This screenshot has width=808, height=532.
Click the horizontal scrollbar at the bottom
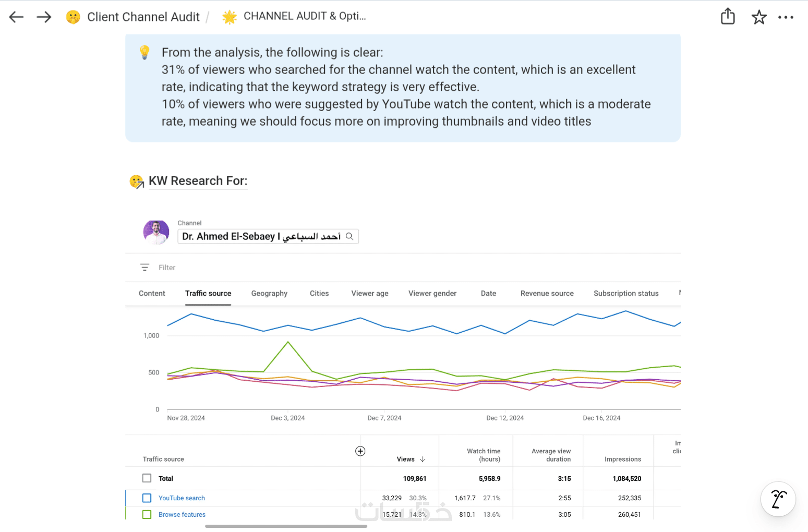[x=286, y=526]
